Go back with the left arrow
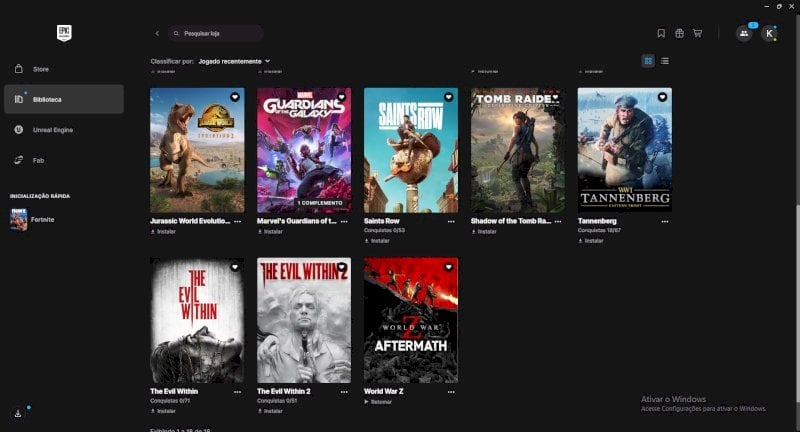The height and width of the screenshot is (432, 800). (157, 34)
